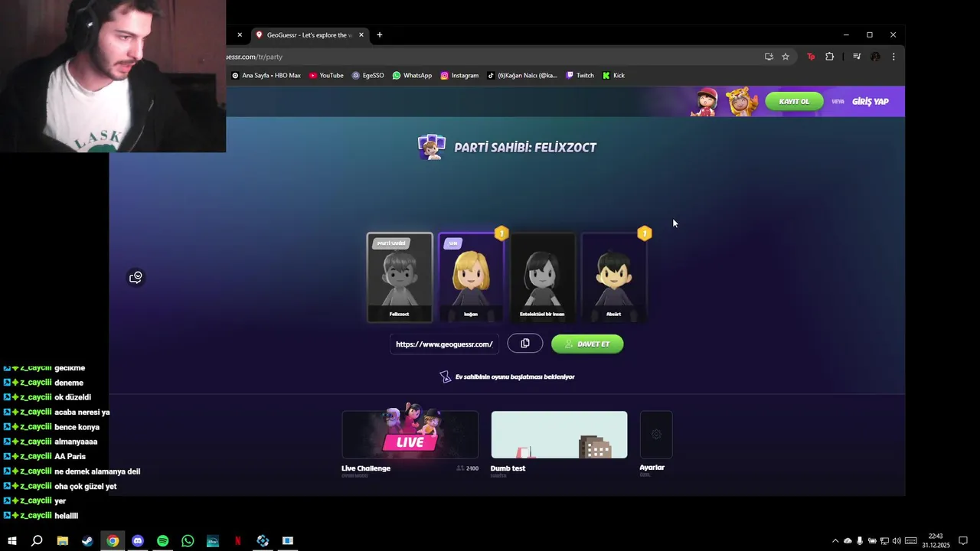980x551 pixels.
Task: Open Windows search on the taskbar
Action: click(37, 541)
